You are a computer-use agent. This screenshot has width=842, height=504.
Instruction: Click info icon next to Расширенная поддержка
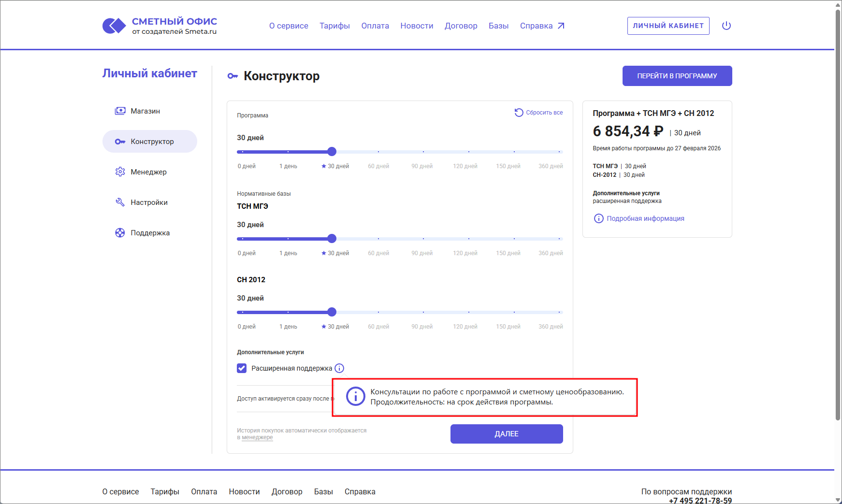[x=339, y=368]
